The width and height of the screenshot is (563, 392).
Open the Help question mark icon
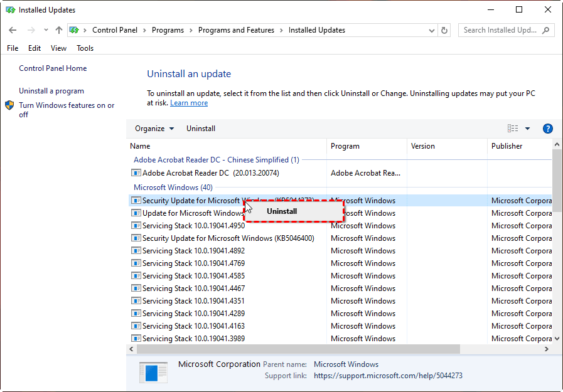coord(547,129)
